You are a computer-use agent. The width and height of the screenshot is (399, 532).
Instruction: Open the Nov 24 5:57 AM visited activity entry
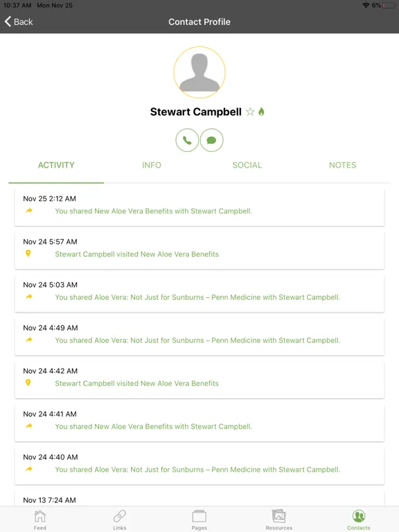click(199, 250)
